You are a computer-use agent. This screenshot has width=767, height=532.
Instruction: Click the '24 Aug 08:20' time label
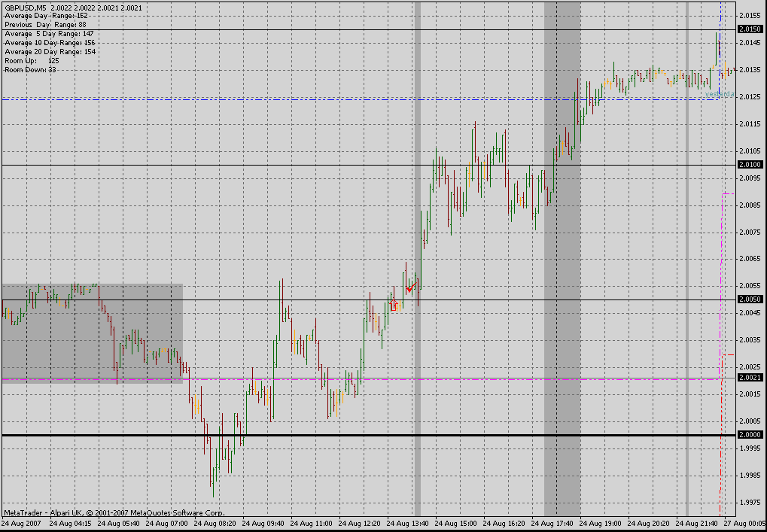coord(215,523)
